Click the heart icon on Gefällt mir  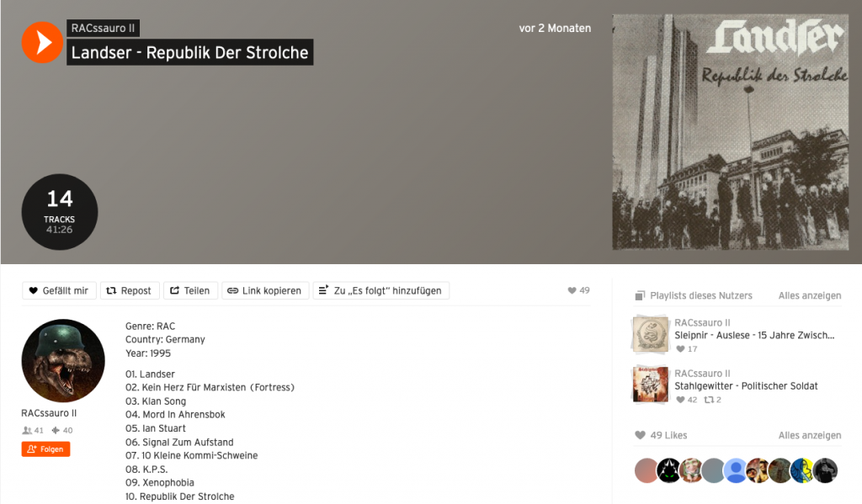(x=33, y=291)
